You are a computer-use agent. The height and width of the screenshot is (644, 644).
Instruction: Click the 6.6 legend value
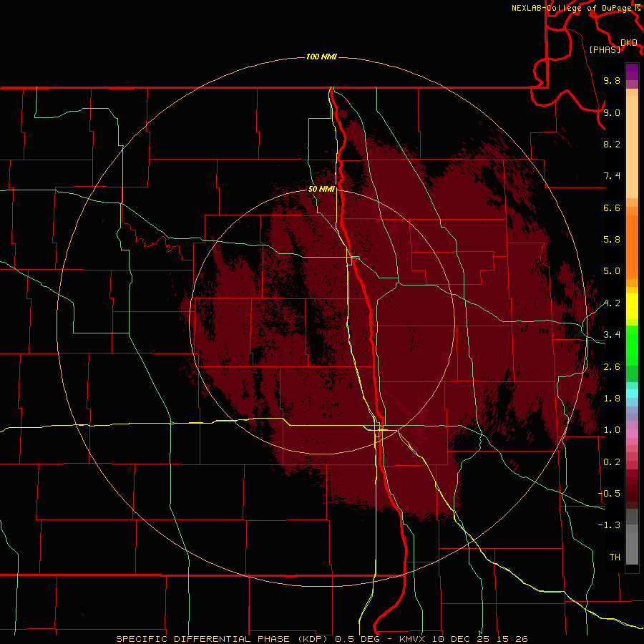click(612, 208)
